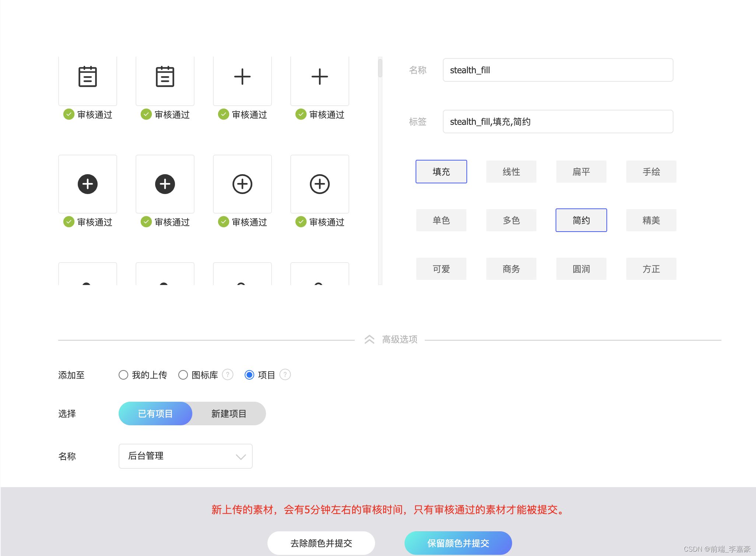Click the question mark help icon beside 图标库
The width and height of the screenshot is (756, 556).
[228, 374]
